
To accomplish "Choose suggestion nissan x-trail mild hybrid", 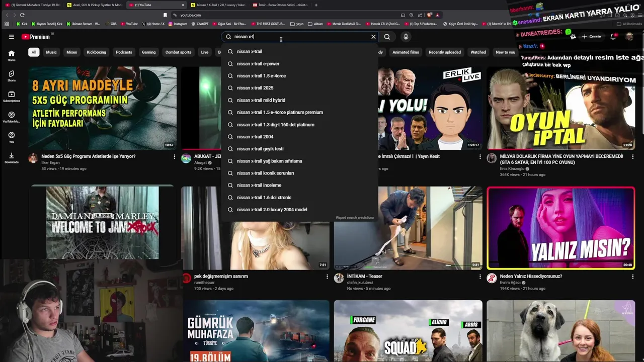I will click(x=299, y=100).
